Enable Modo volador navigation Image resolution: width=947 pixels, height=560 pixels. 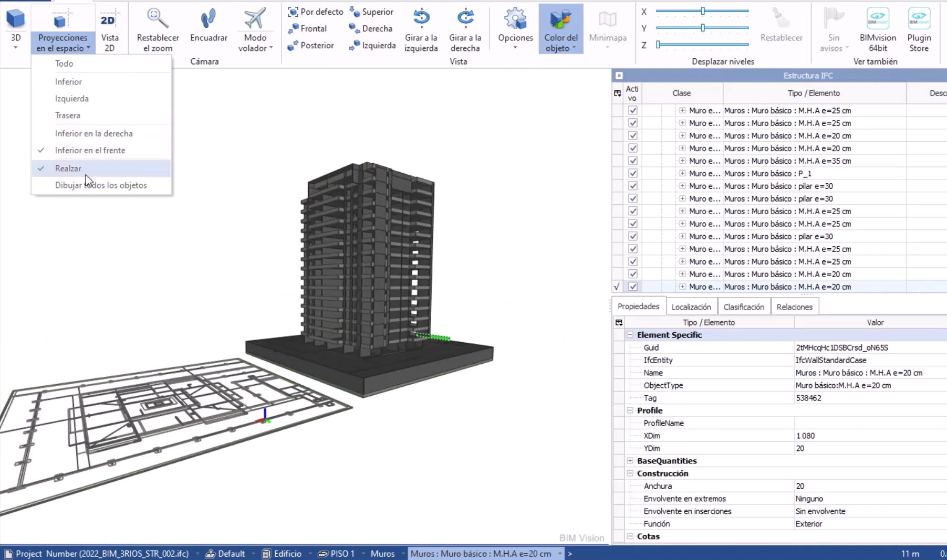[255, 29]
